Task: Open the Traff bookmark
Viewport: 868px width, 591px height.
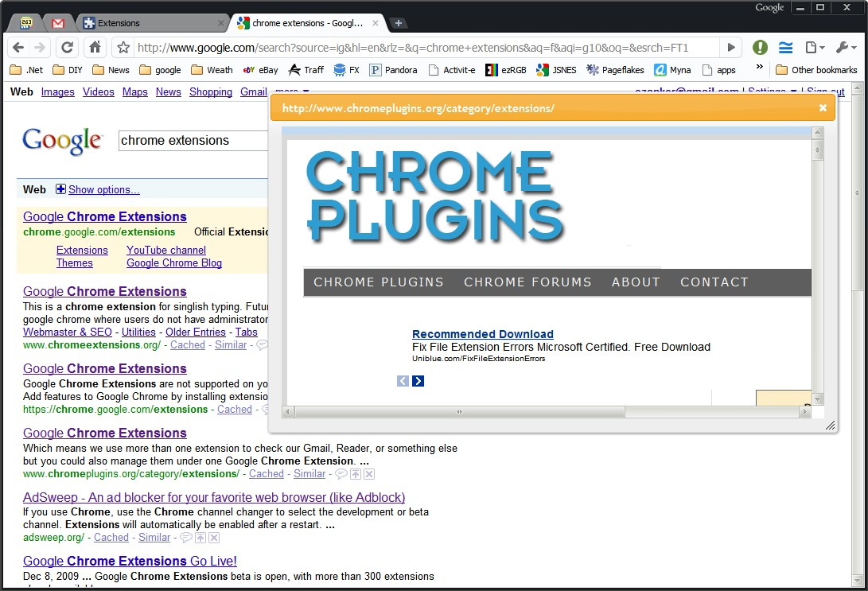Action: [x=306, y=70]
